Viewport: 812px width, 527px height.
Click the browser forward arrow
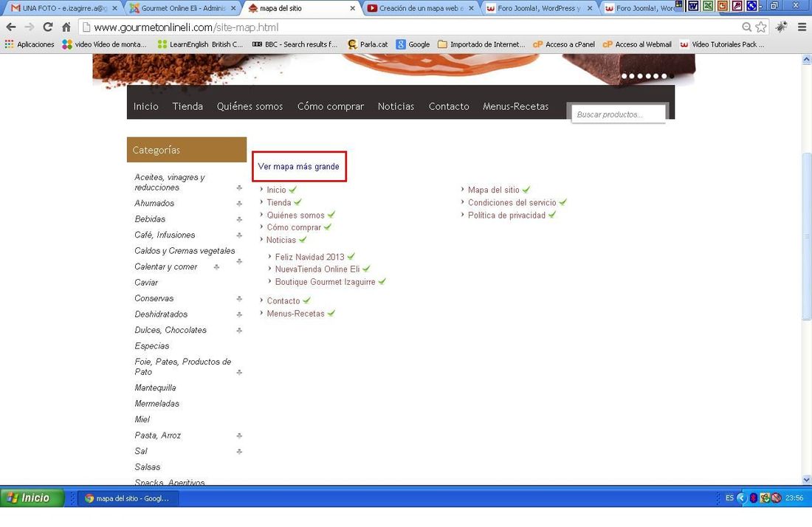coord(30,27)
